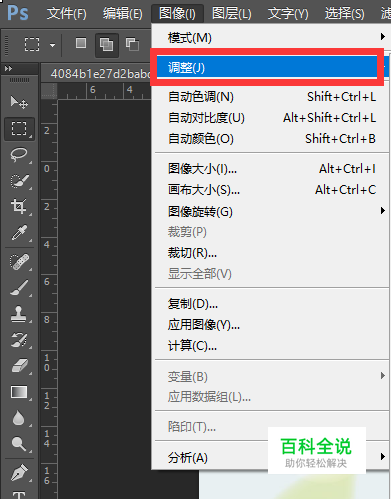Expand 分析(A) submenu
Image resolution: width=391 pixels, height=499 pixels.
(x=271, y=458)
